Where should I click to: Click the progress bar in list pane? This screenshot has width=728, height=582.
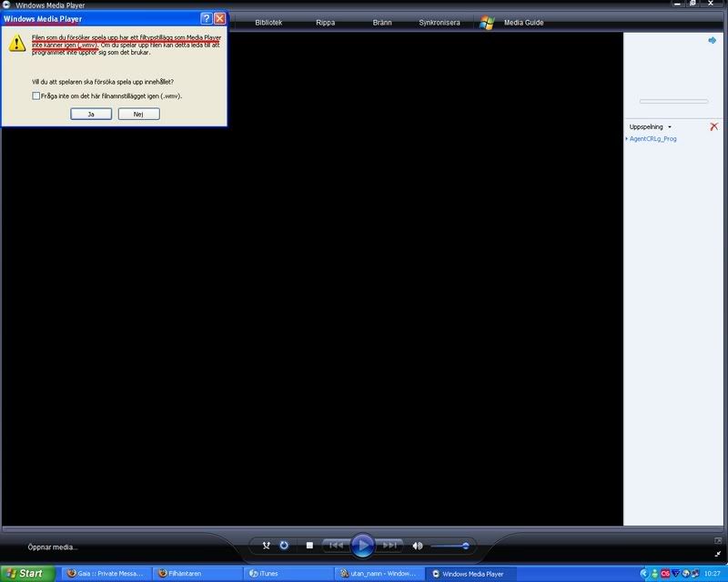coord(673,101)
